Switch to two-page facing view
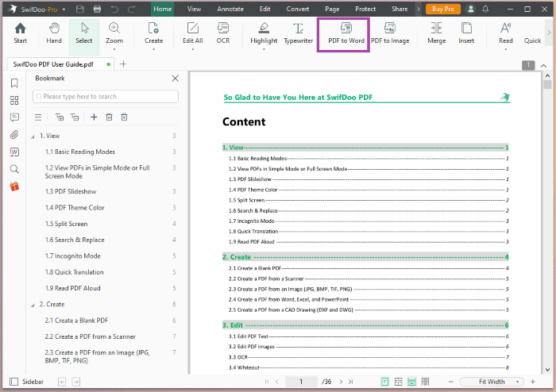The image size is (556, 392). pyautogui.click(x=398, y=382)
